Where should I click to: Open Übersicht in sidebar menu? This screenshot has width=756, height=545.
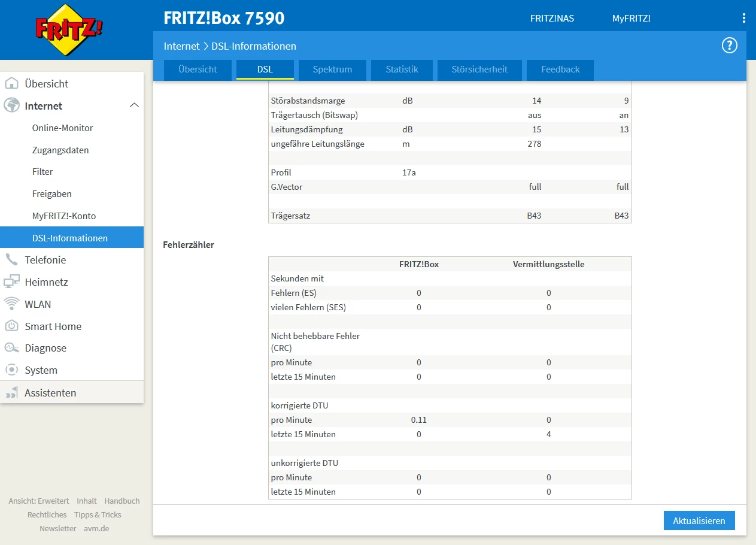pos(46,84)
